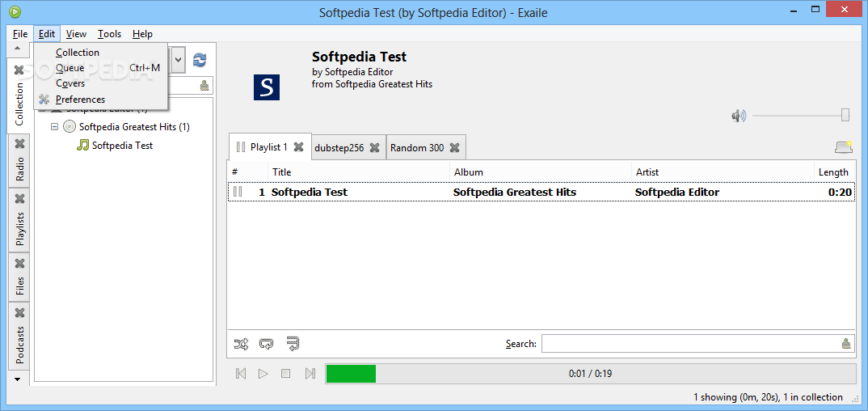This screenshot has width=868, height=411.
Task: Sort playlist by the Album column header
Action: [541, 172]
